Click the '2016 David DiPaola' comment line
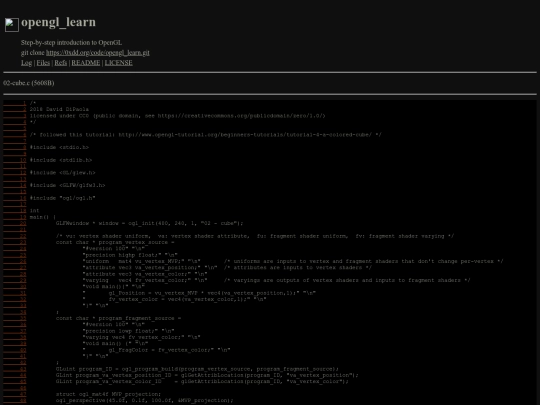The width and height of the screenshot is (540, 405). pyautogui.click(x=59, y=109)
